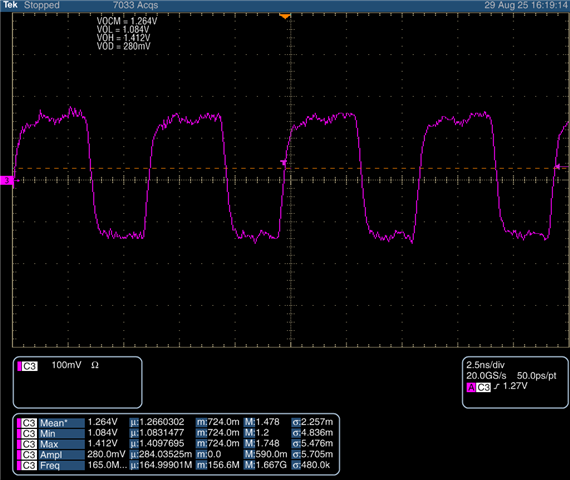Select the C3 Mean measurement row
Image resolution: width=570 pixels, height=480 pixels.
(x=175, y=423)
